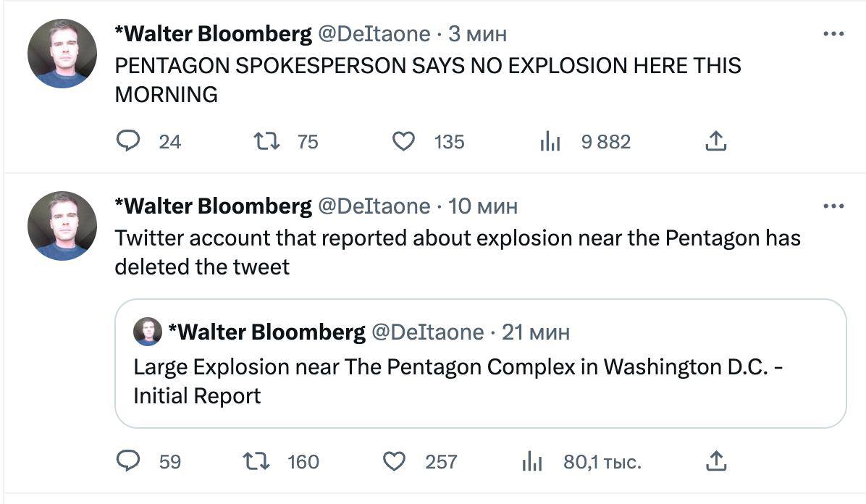Open Walter Bloomberg avatar on first tweet
866x504 pixels.
pos(62,54)
